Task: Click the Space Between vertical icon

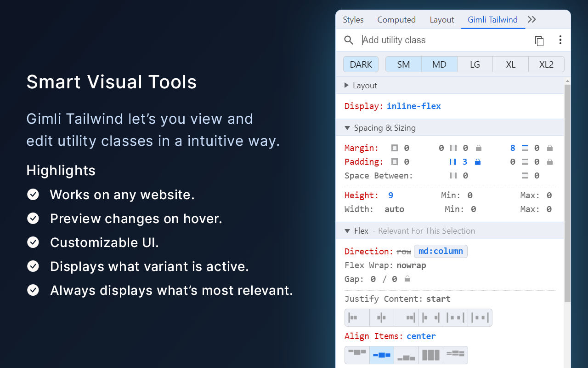Action: tap(525, 175)
